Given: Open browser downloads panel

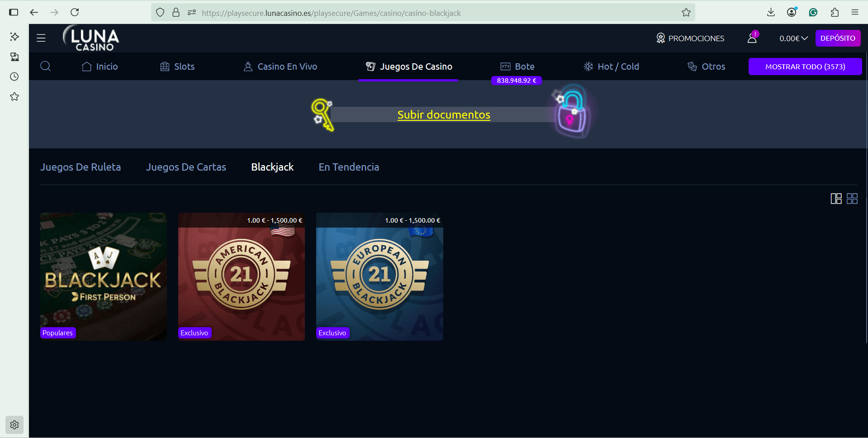Looking at the screenshot, I should coord(771,12).
